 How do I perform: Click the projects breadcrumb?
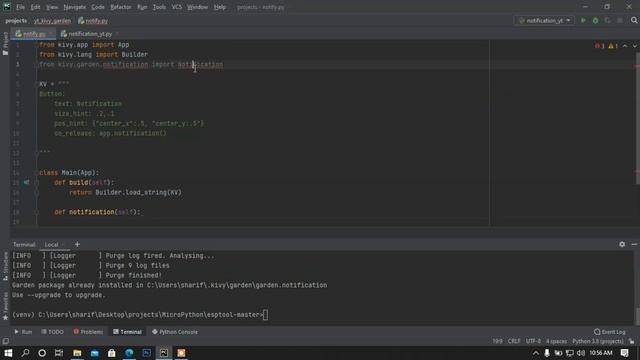point(16,20)
